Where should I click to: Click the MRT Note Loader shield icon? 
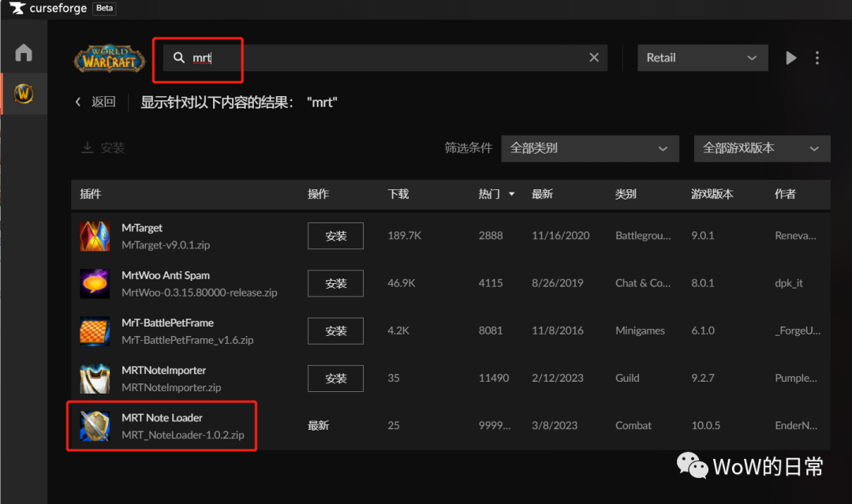click(x=94, y=425)
